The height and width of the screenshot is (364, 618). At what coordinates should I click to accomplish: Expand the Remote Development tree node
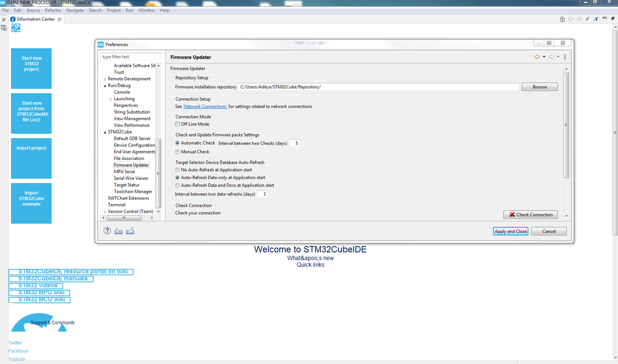click(x=105, y=79)
